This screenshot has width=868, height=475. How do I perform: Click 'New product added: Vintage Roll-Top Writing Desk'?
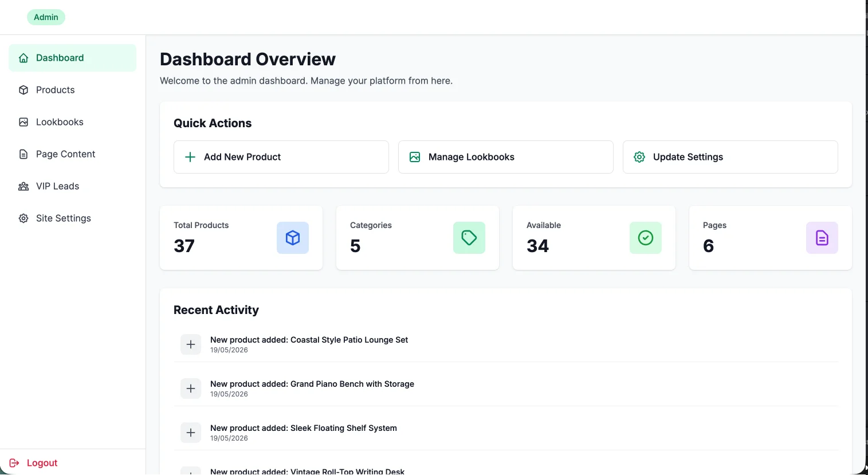[307, 471]
